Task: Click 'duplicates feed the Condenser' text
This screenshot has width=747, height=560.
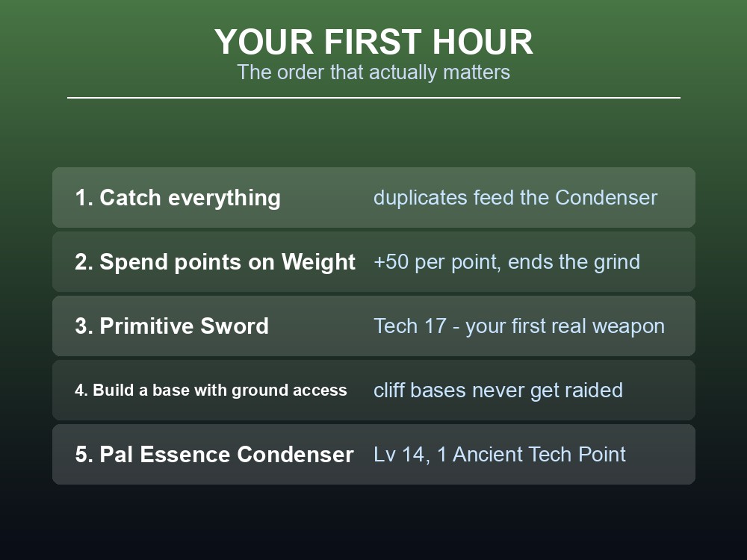Action: (515, 198)
